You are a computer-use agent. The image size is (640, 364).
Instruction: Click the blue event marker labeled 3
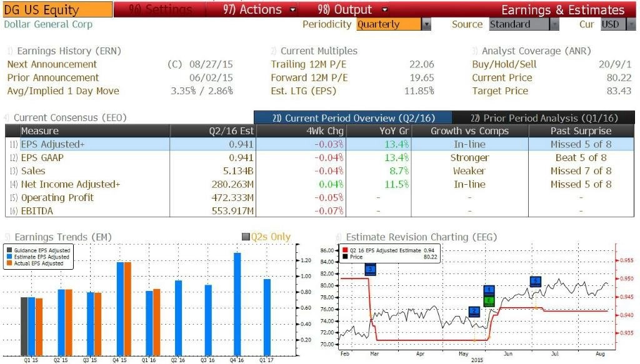370,270
